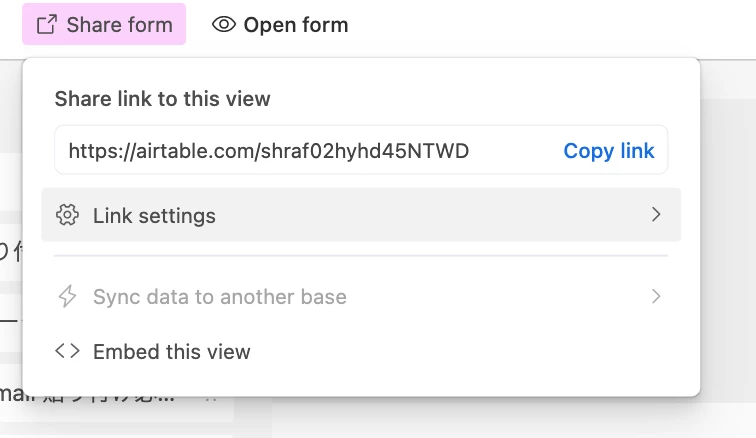Click the Link settings gear icon
Screen dimensions: 756x438
click(x=67, y=215)
